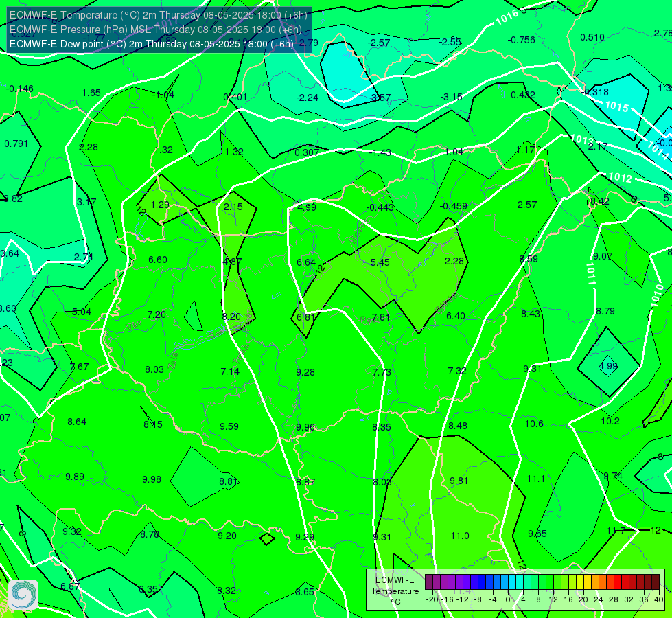Select the ECMWF-E Temperature 2m layer title
672x618 pixels.
(x=159, y=15)
